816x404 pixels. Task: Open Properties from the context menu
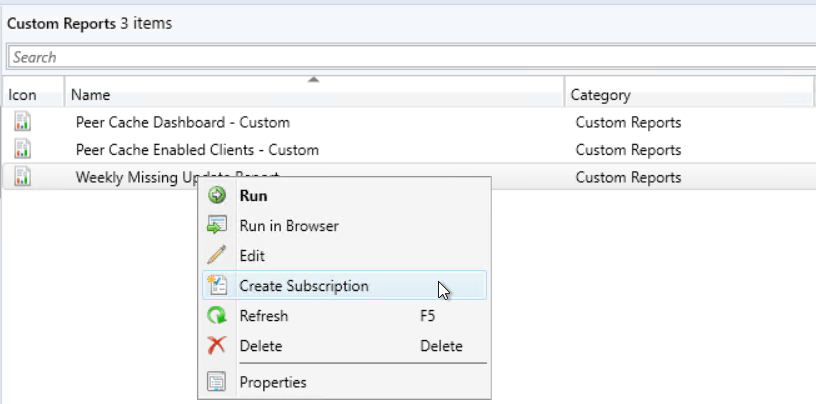(273, 382)
